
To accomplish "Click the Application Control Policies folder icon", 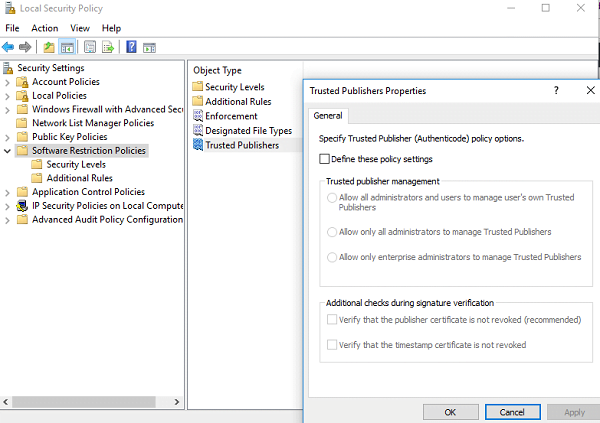I will (x=23, y=192).
